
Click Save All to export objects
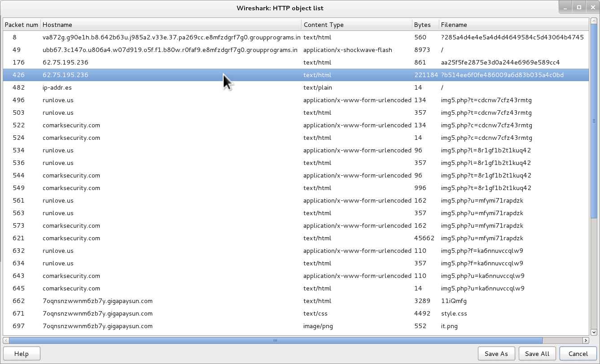pyautogui.click(x=537, y=353)
